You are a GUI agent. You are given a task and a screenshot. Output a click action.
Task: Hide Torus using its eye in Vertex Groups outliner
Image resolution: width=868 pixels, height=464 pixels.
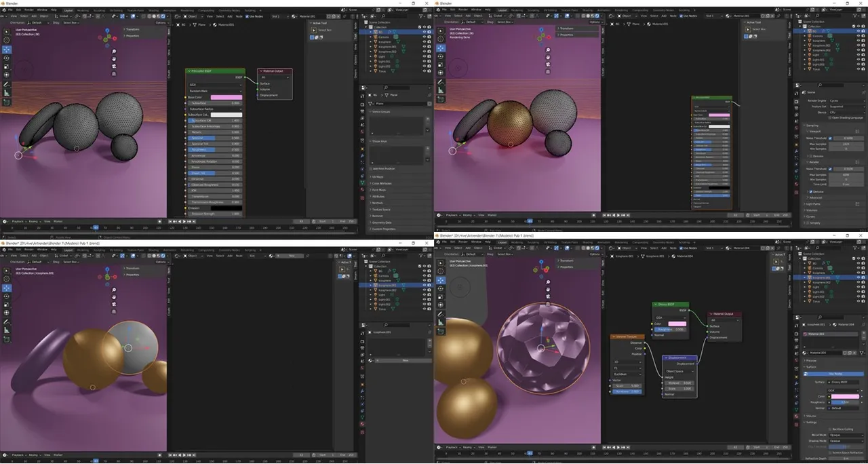pos(424,70)
